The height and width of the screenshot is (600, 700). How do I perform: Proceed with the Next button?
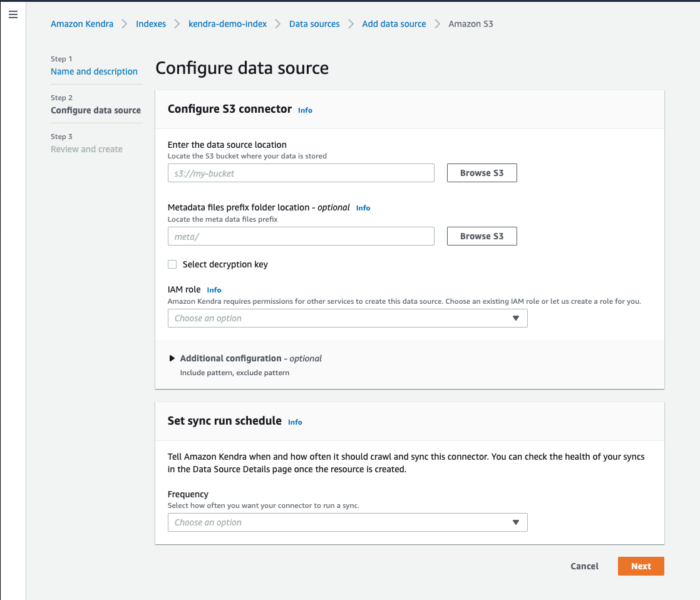coord(641,566)
